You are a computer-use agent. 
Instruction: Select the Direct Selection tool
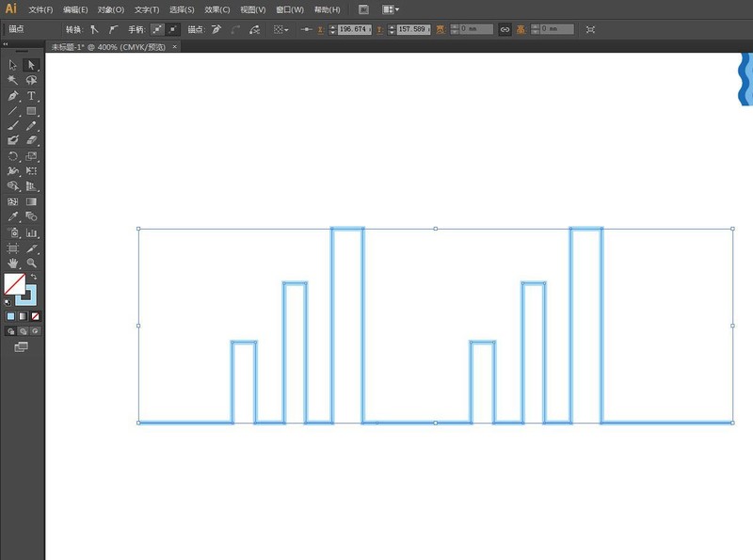[31, 65]
